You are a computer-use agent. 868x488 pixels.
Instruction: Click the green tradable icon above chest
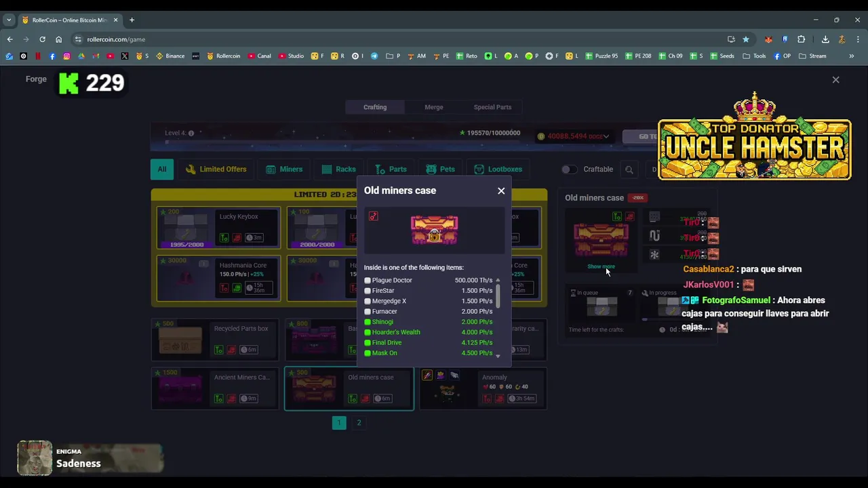[x=617, y=217]
